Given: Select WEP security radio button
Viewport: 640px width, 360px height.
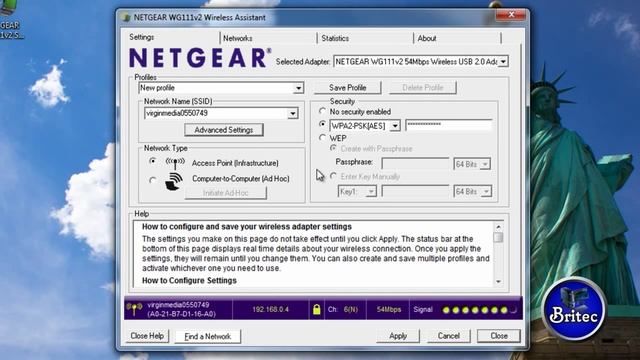Looking at the screenshot, I should click(322, 138).
